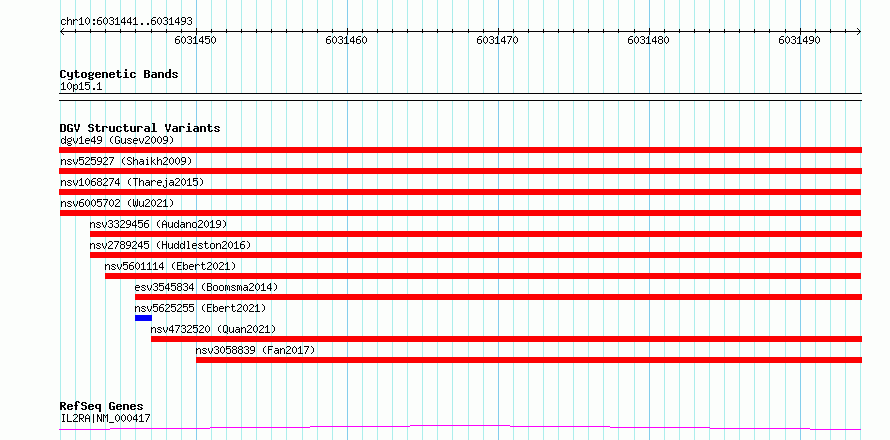The image size is (890, 440).
Task: Click ruler position 6031480
Action: (x=648, y=40)
